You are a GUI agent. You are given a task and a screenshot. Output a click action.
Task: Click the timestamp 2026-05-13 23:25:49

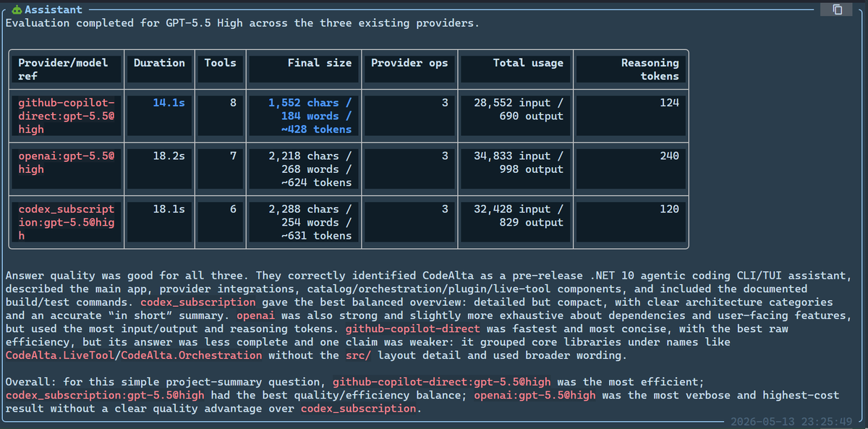tap(791, 421)
